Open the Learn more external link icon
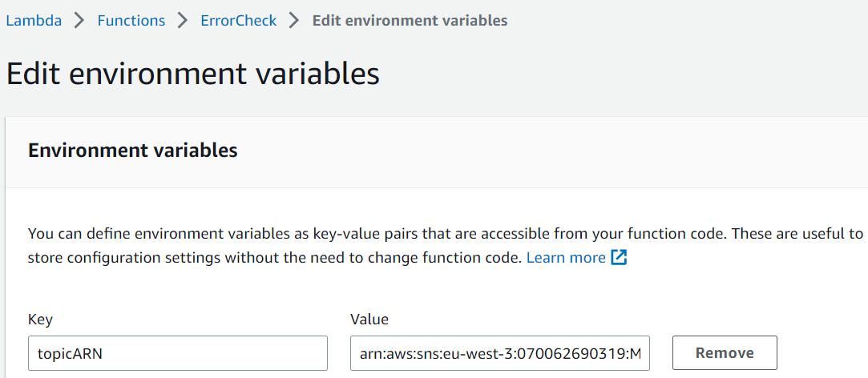This screenshot has height=378, width=868. (x=618, y=257)
